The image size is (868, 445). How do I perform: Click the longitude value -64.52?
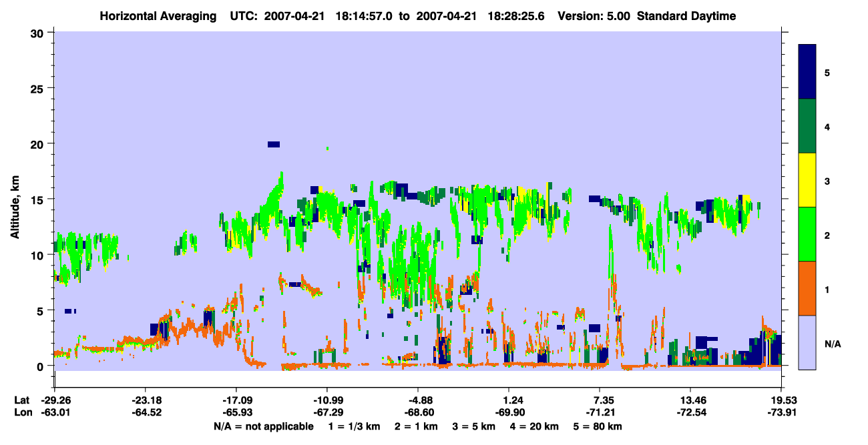[146, 413]
